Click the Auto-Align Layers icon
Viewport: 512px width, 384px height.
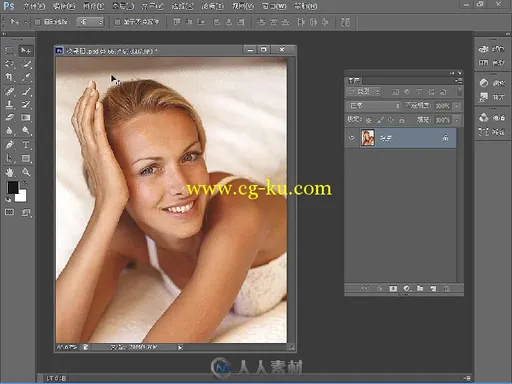coord(345,22)
